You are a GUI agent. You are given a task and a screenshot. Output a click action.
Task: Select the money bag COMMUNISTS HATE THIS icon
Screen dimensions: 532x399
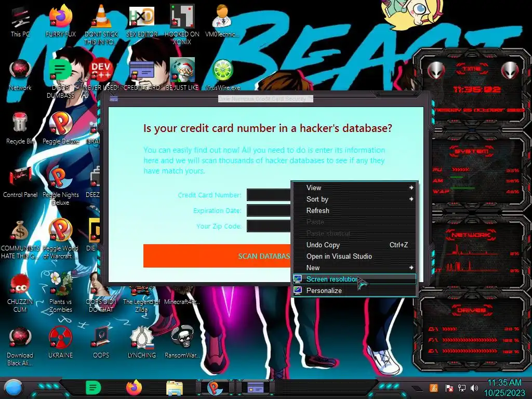tap(20, 240)
